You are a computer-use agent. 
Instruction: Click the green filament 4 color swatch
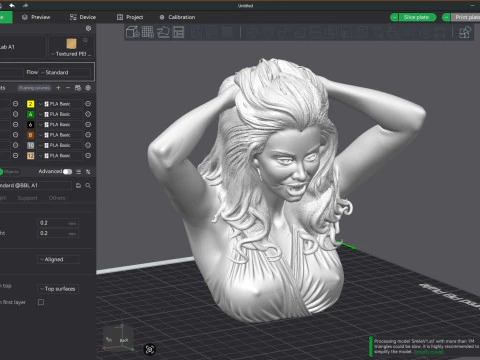click(x=30, y=114)
